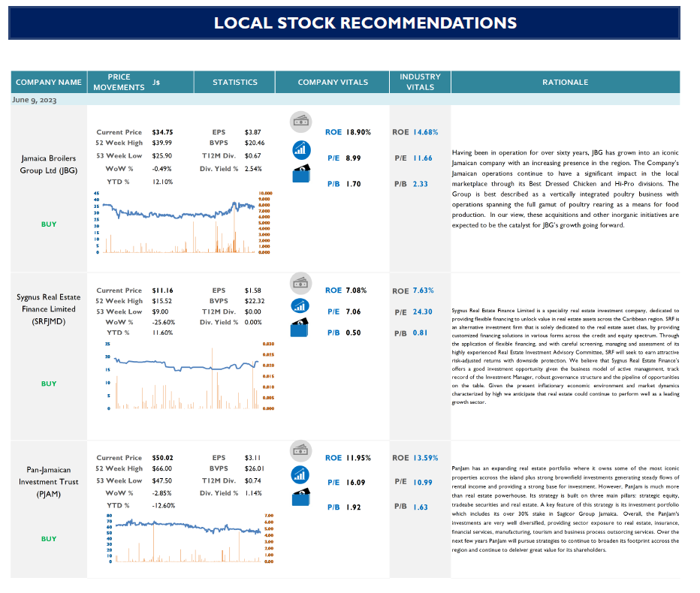Click the cash ROE icon in the Sygnus Real Estate row
Viewport: 700px width, 593px height.
point(301,283)
